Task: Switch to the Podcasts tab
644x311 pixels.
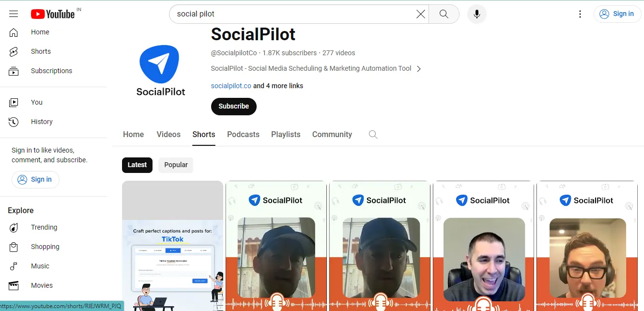Action: coord(243,134)
